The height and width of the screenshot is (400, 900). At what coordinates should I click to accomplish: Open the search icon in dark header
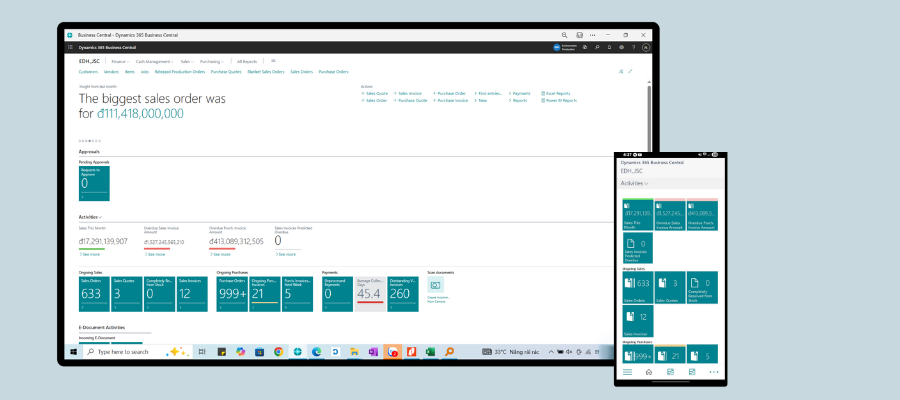coord(597,48)
